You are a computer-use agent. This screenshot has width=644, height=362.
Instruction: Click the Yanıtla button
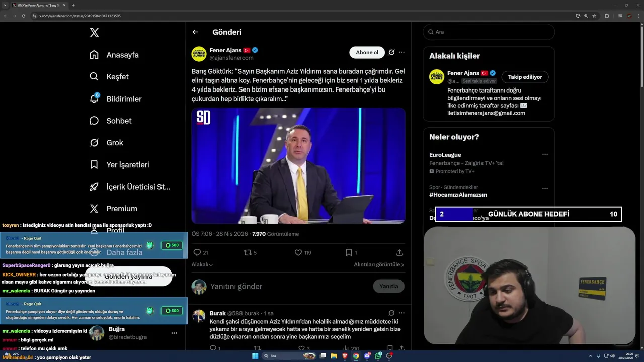tap(388, 286)
